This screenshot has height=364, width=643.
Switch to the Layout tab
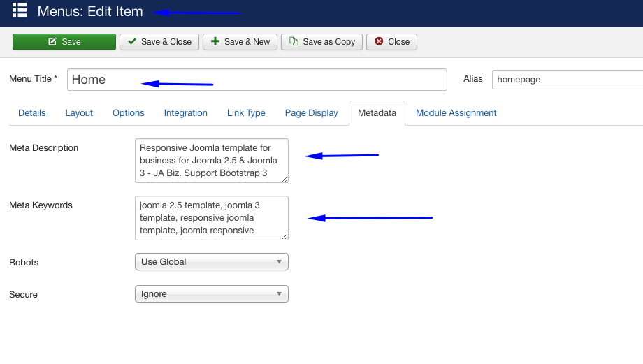pos(79,113)
